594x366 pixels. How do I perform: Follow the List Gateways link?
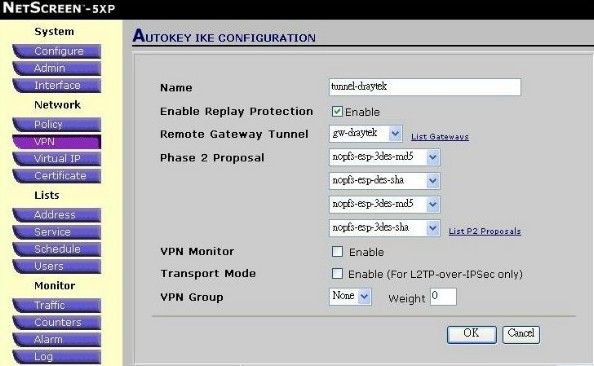click(x=440, y=136)
